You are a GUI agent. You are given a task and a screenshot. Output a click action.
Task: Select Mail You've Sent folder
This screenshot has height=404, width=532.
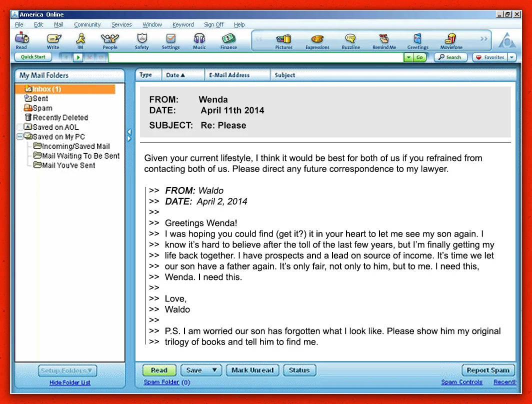tap(64, 165)
